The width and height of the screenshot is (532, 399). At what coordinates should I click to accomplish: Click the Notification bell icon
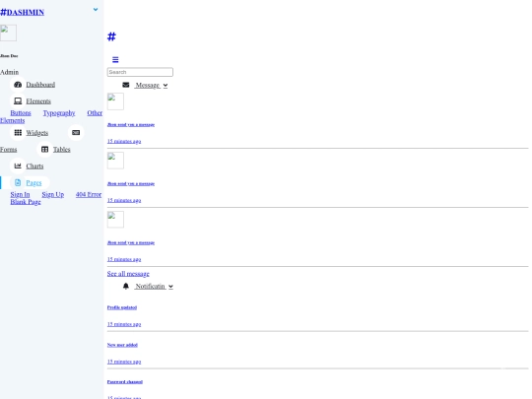coord(126,287)
